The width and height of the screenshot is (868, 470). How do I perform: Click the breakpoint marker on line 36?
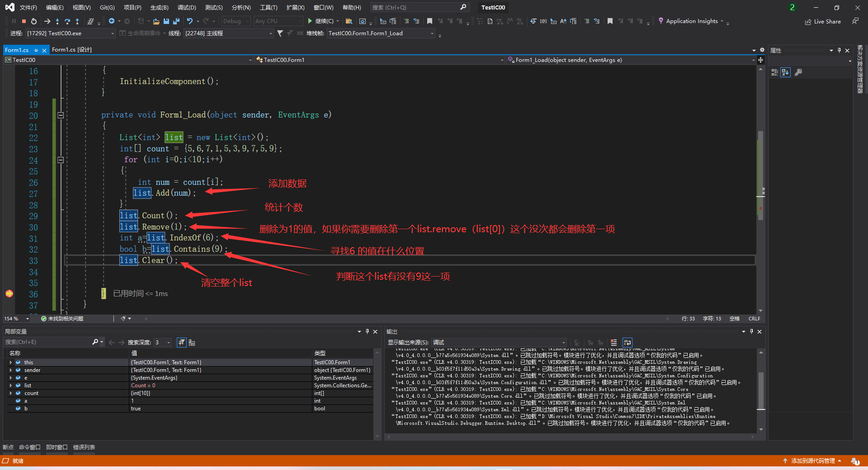click(x=9, y=294)
